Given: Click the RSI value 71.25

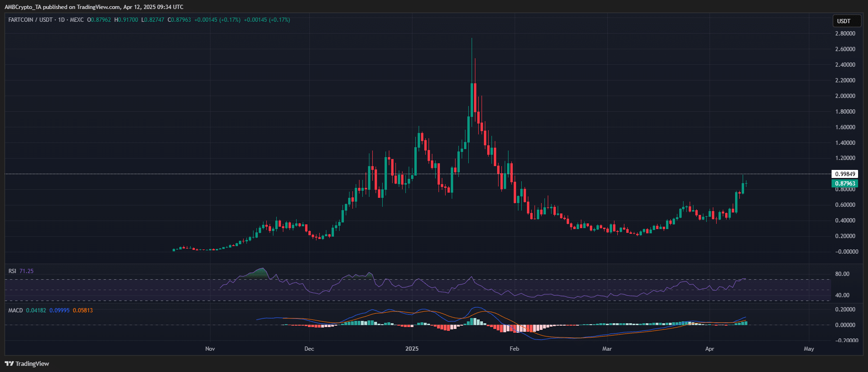Looking at the screenshot, I should point(26,271).
